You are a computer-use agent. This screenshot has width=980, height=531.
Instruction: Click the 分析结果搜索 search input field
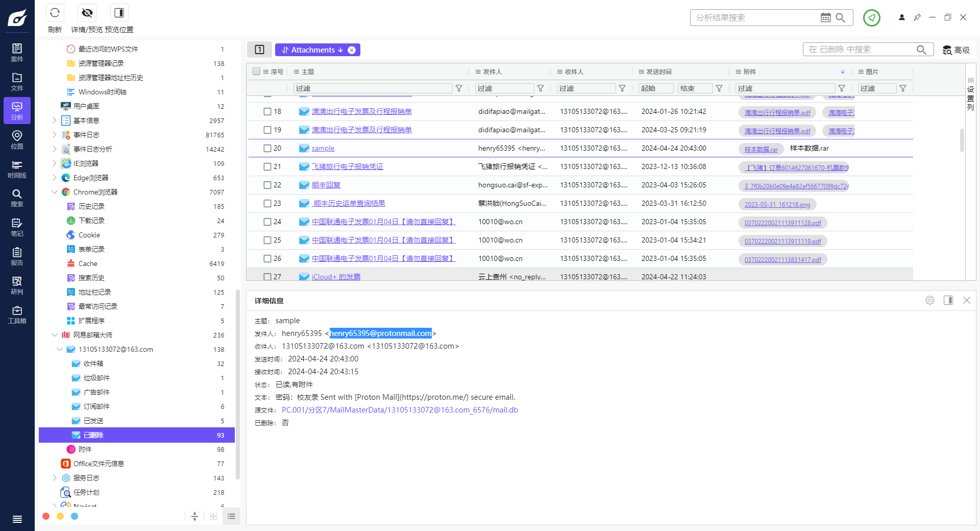coord(755,18)
